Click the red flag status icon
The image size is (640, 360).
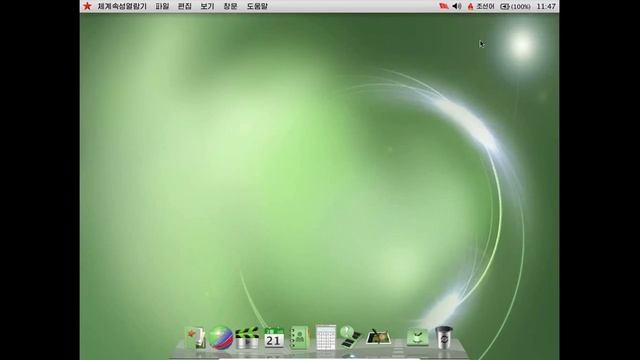tap(443, 6)
